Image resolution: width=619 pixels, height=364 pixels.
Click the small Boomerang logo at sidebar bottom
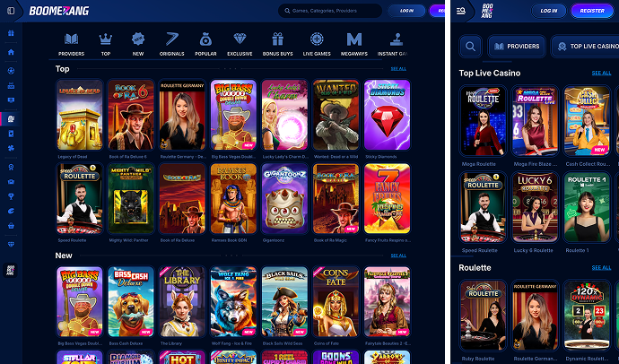click(10, 270)
